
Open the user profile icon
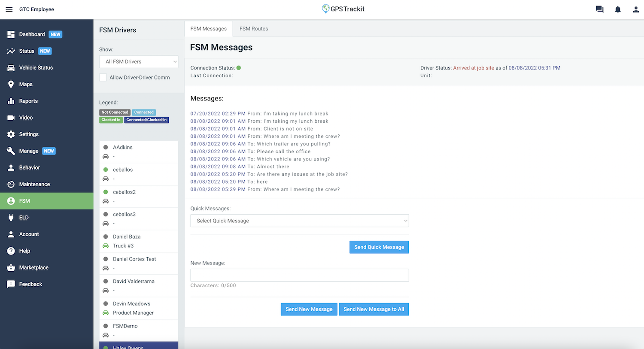coord(636,9)
